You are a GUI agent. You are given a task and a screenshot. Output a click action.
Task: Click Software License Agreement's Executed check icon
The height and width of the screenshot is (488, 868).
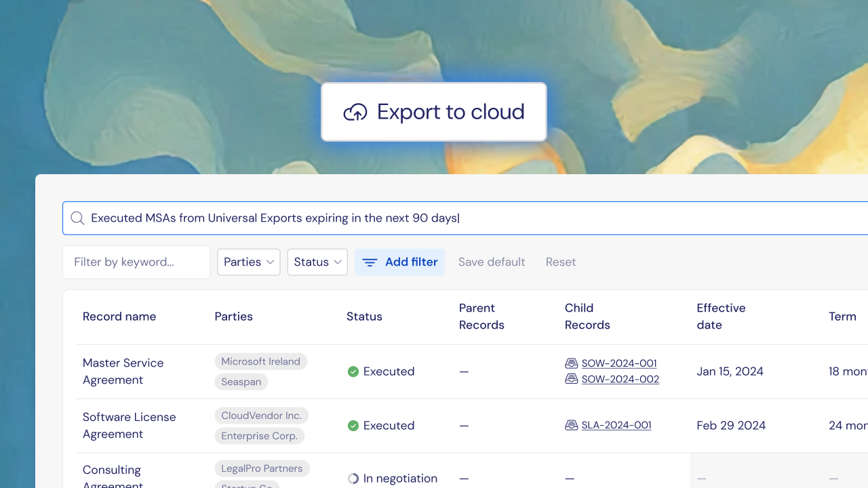click(x=353, y=426)
